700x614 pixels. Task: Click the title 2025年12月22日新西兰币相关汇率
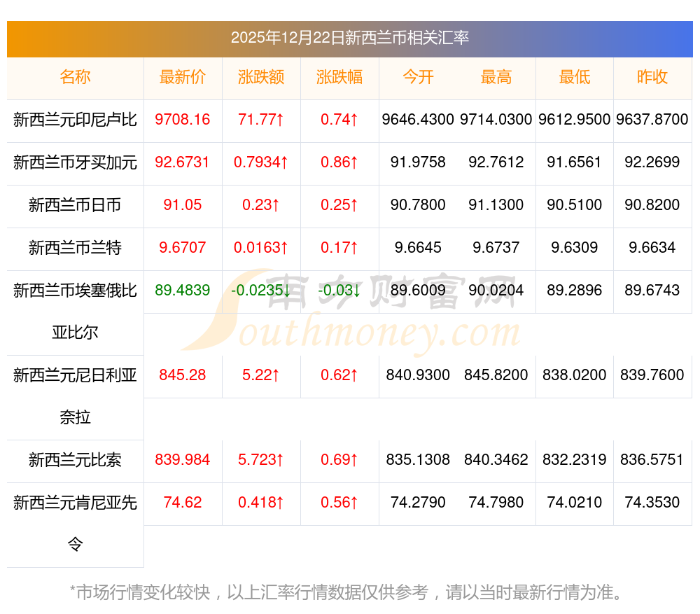(349, 38)
